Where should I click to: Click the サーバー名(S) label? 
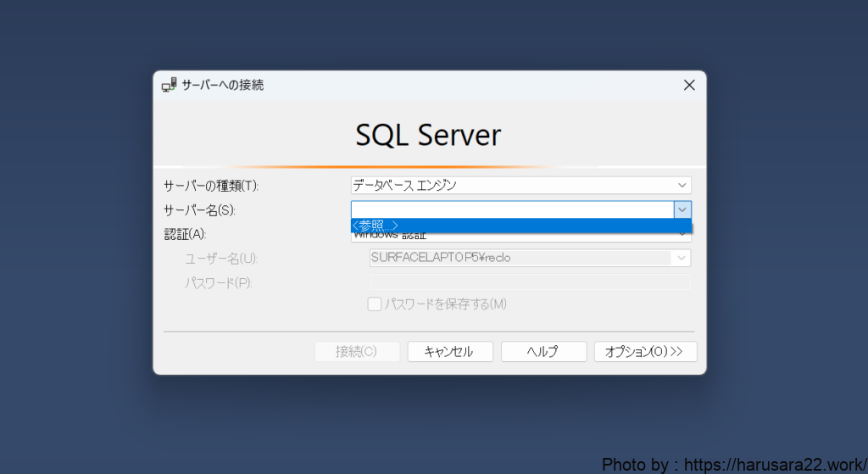[199, 209]
